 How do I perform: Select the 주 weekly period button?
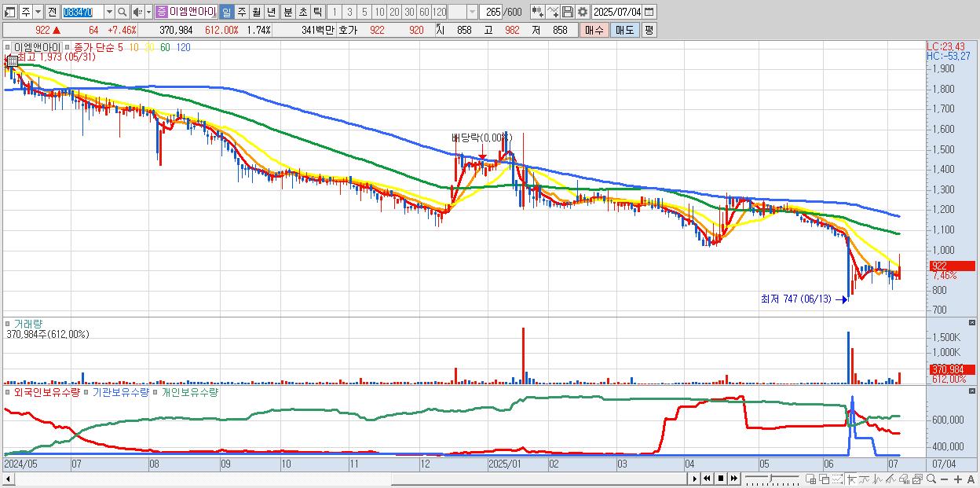(241, 12)
